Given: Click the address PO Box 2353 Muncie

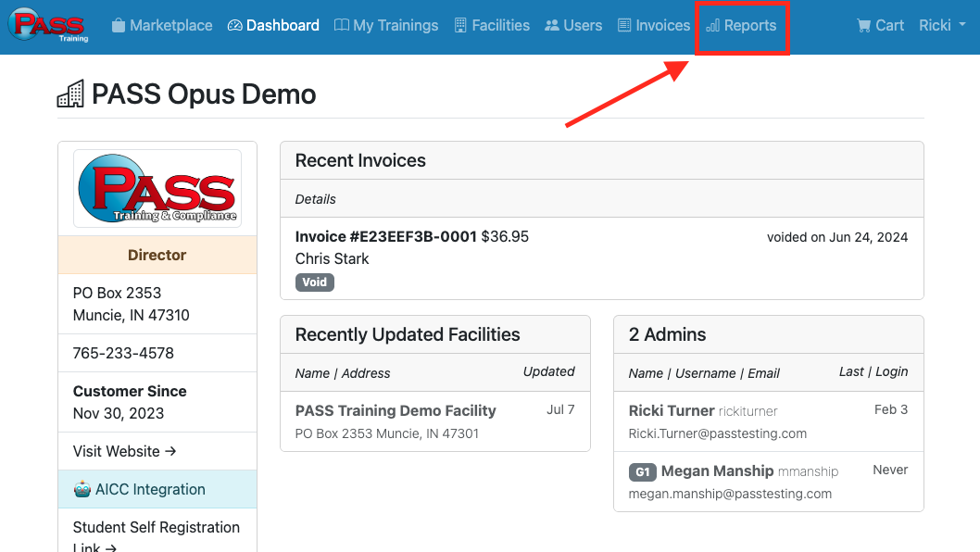Looking at the screenshot, I should tap(132, 304).
